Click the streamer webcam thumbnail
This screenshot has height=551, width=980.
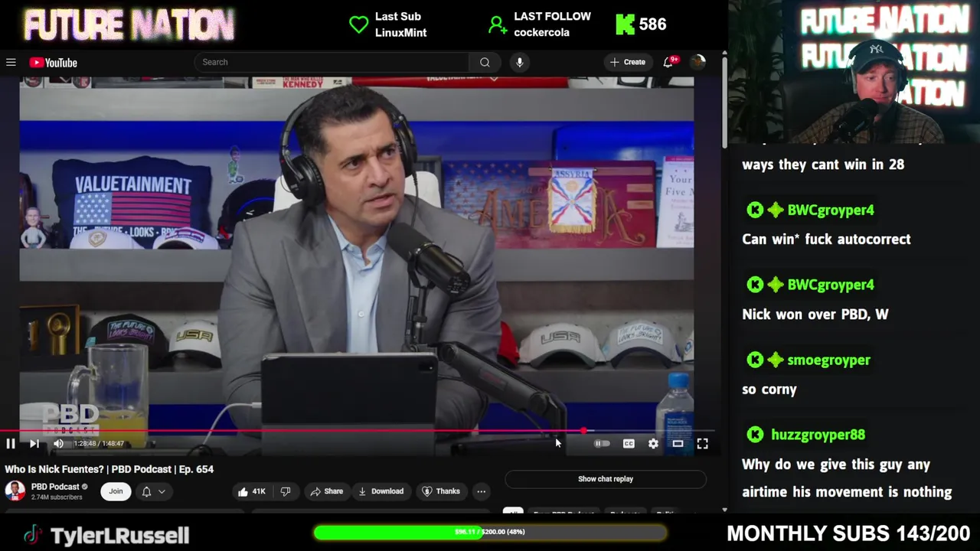click(x=854, y=72)
